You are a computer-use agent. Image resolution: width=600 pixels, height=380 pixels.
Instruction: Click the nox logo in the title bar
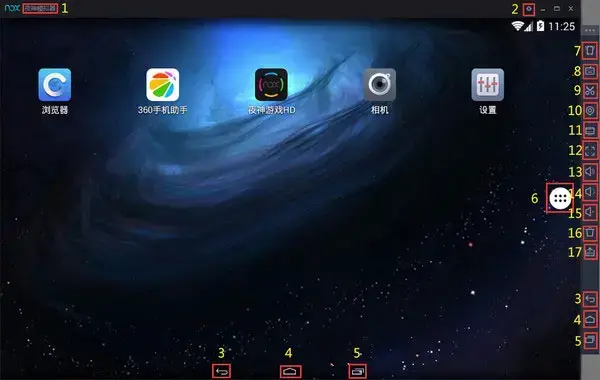coord(12,8)
